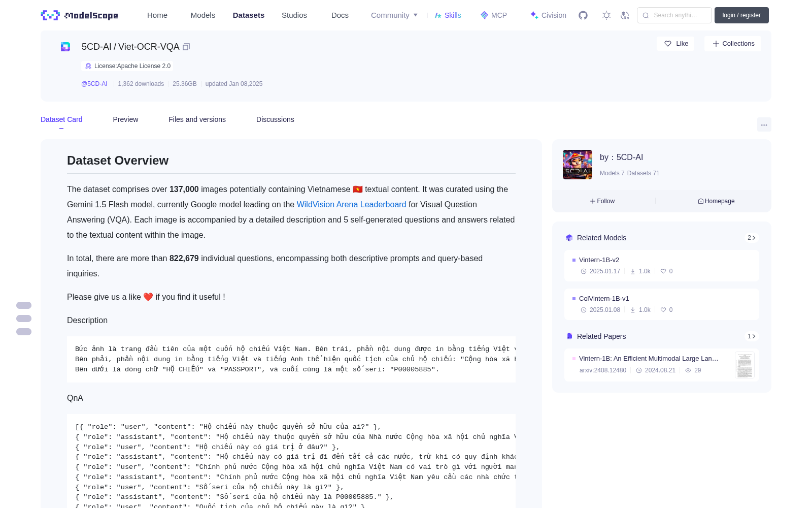Focus the Search anything input field
Viewport: 812px width, 508px height.
point(674,15)
